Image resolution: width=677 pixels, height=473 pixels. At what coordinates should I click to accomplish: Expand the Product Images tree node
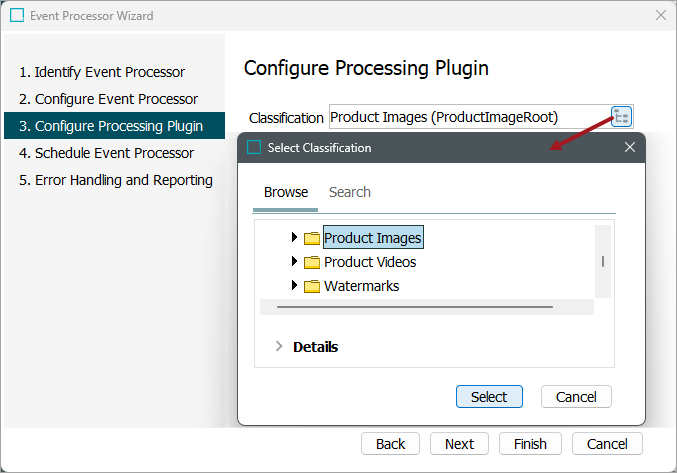click(294, 238)
